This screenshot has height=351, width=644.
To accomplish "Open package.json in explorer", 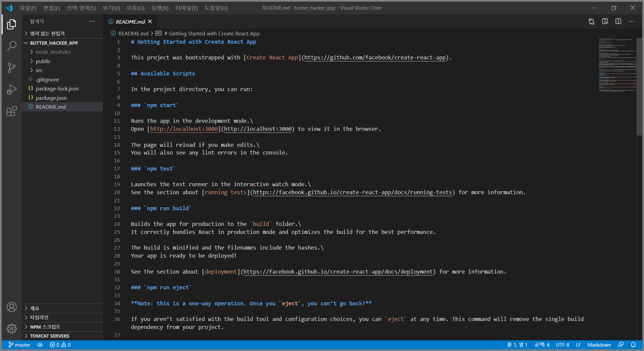I will 62,98.
